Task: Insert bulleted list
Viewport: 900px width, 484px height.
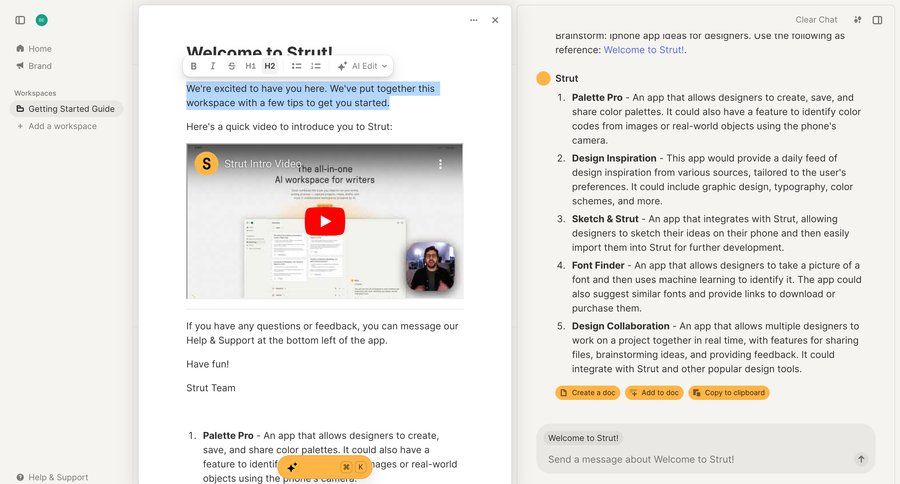Action: 296,66
